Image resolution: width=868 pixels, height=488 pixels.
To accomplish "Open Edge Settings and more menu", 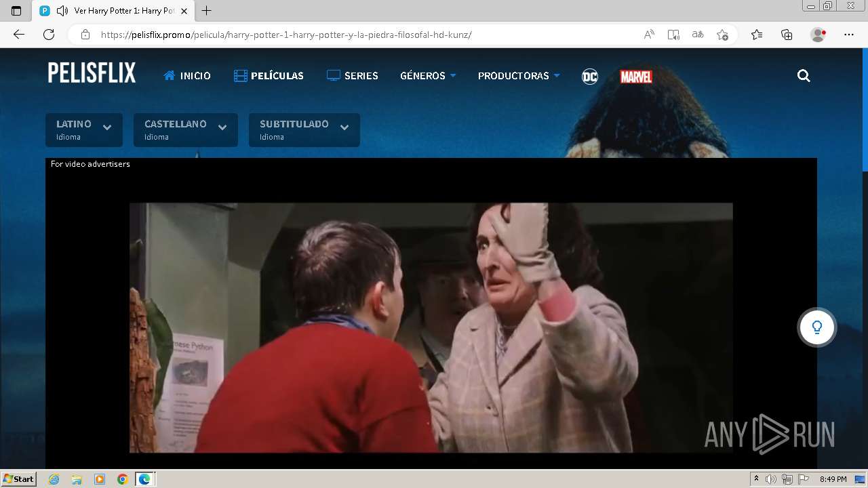I will [849, 35].
